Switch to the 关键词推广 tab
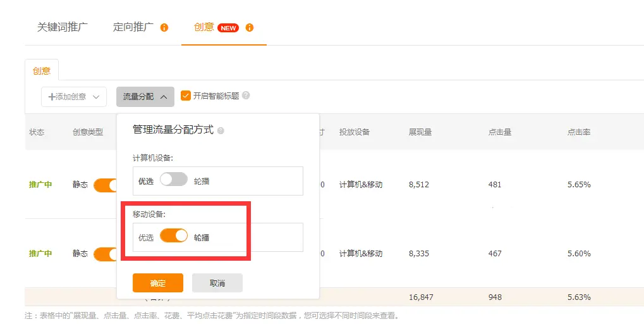This screenshot has height=324, width=644. [x=63, y=27]
